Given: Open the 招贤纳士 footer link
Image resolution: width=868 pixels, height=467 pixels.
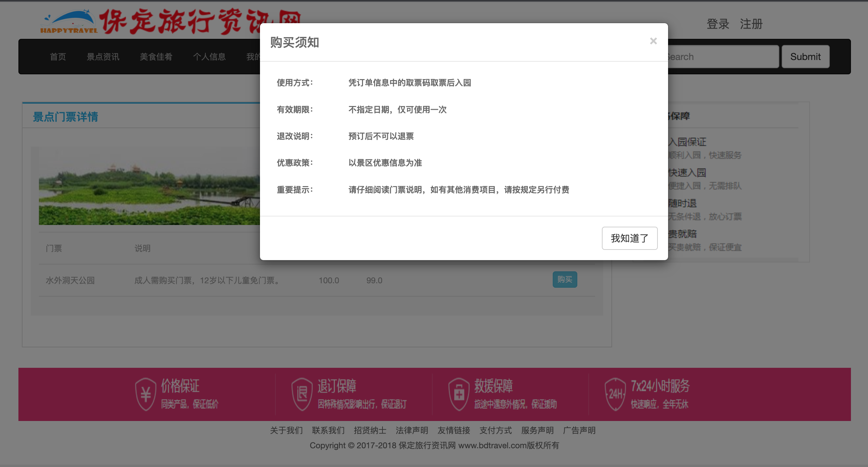Looking at the screenshot, I should pos(370,431).
